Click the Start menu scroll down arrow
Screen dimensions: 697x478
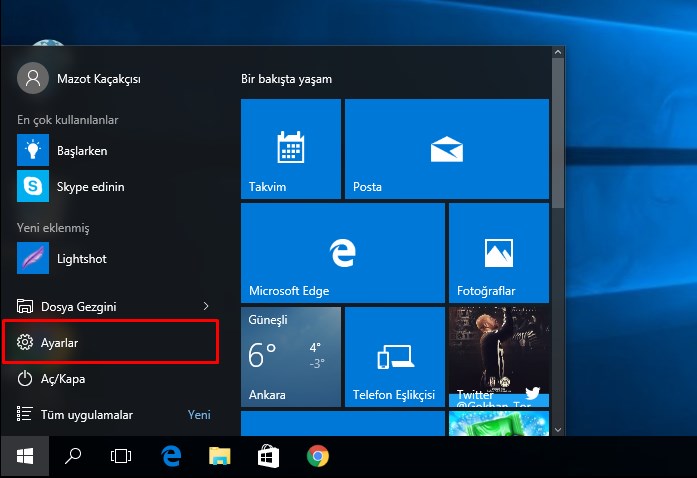557,428
